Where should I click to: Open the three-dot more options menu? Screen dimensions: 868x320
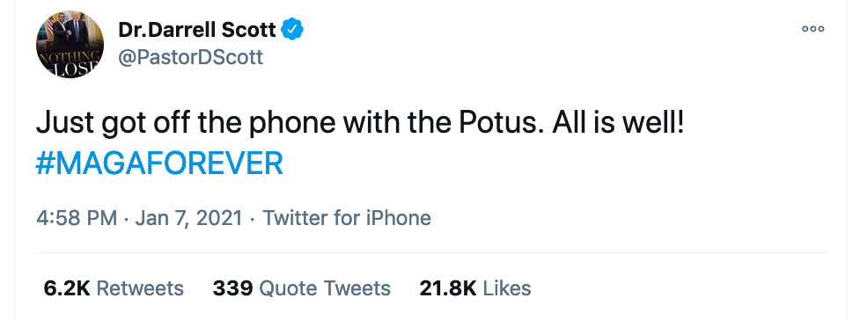pos(813,29)
